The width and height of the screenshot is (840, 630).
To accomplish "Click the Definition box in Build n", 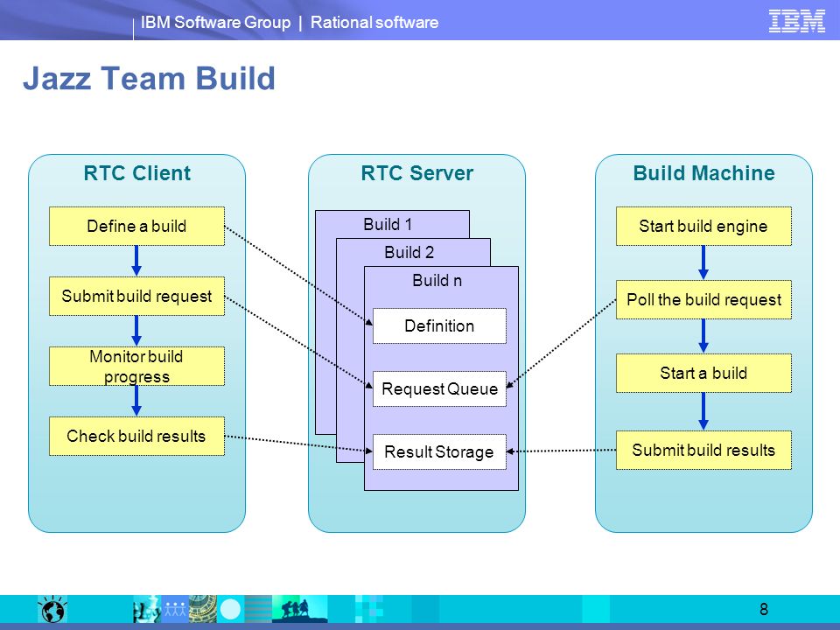I will point(439,325).
